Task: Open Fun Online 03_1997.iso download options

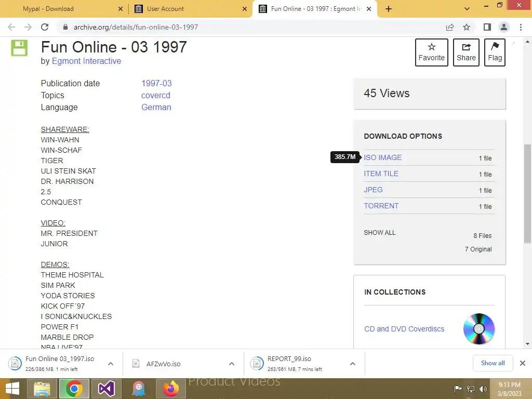Action: pos(111,364)
